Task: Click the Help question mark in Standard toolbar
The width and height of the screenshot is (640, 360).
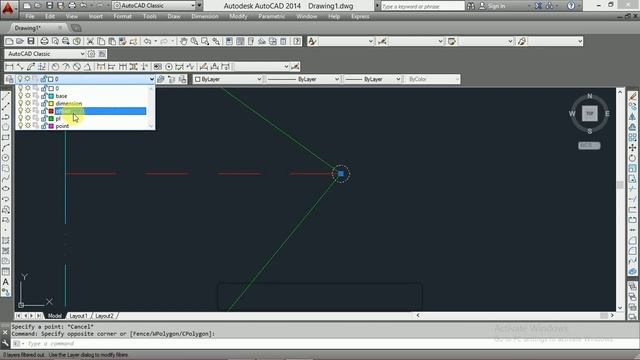Action: (x=297, y=41)
